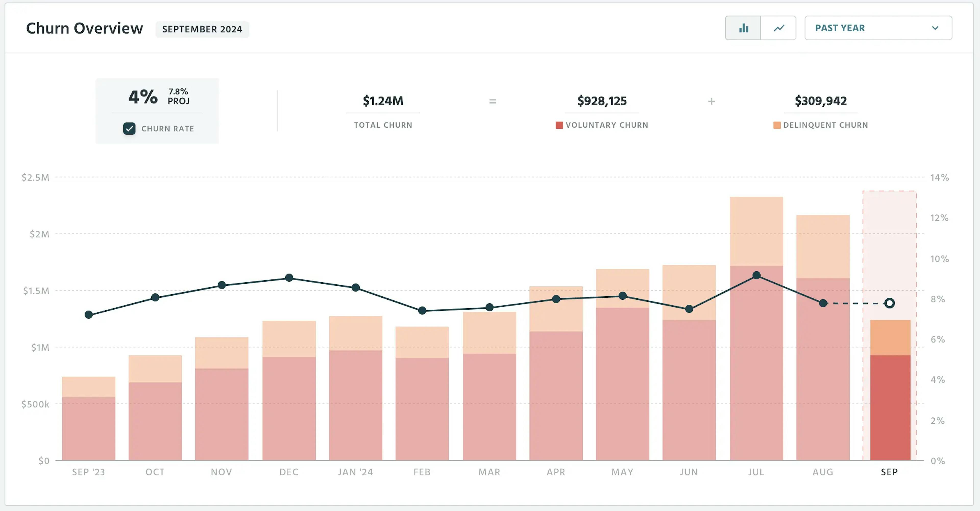Select the JAN '24 bar

[356, 388]
